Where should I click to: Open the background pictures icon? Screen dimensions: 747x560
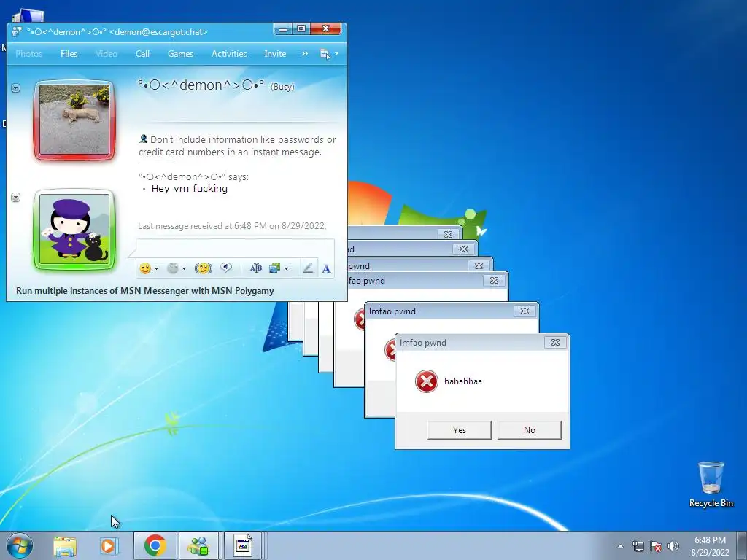click(x=274, y=268)
